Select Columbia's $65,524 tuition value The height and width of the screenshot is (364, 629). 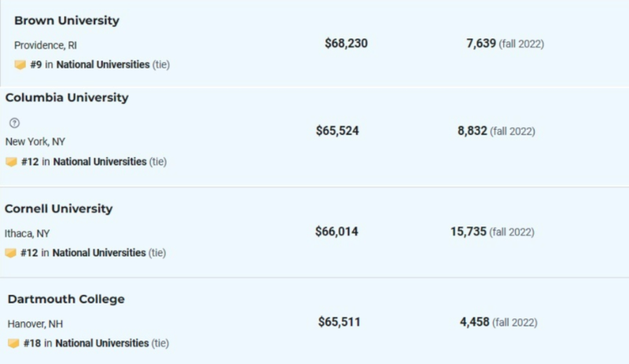click(x=337, y=131)
